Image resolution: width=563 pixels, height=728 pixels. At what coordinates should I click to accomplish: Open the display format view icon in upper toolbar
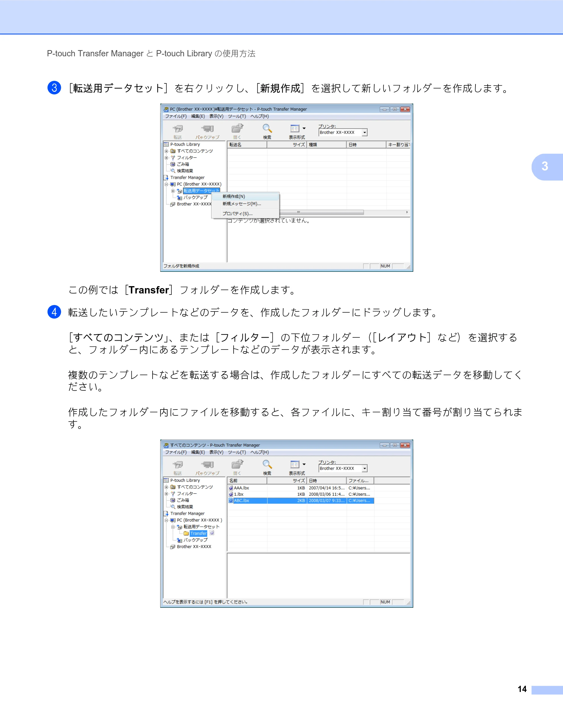point(295,128)
